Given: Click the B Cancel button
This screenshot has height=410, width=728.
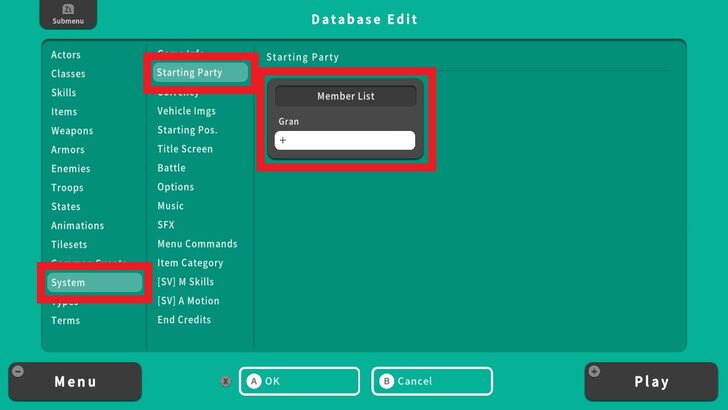Looking at the screenshot, I should [x=432, y=381].
